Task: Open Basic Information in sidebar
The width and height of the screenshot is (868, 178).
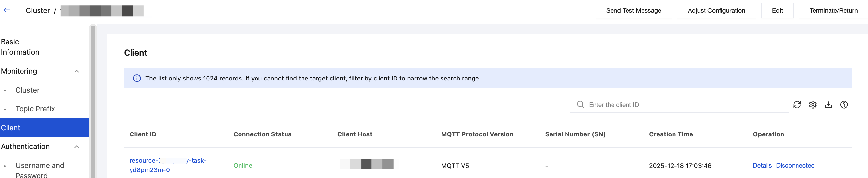Action: pyautogui.click(x=20, y=47)
